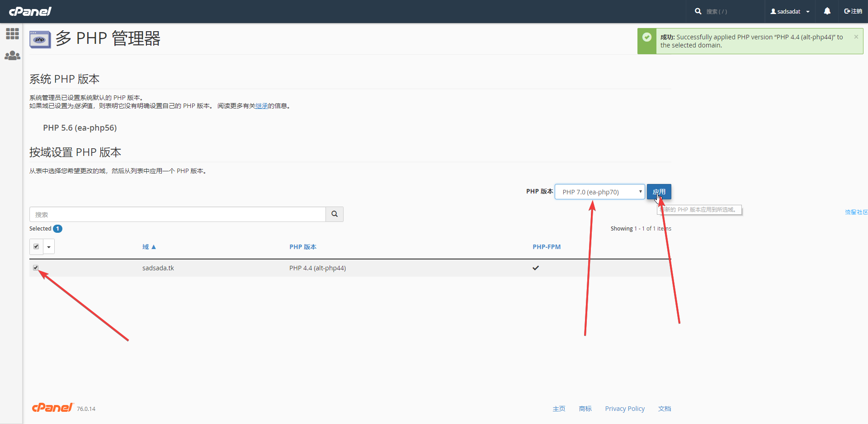The height and width of the screenshot is (424, 868).
Task: Sort by the domain column header
Action: (x=149, y=247)
